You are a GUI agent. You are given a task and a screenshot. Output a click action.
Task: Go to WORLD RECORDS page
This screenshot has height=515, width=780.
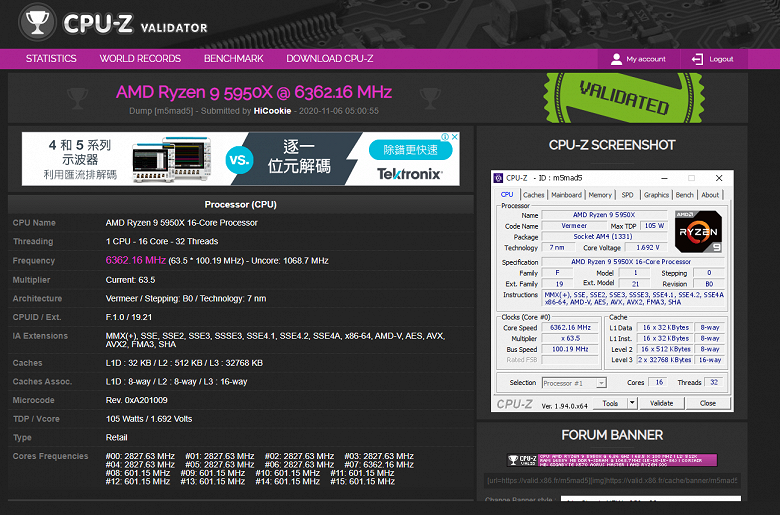(x=140, y=59)
